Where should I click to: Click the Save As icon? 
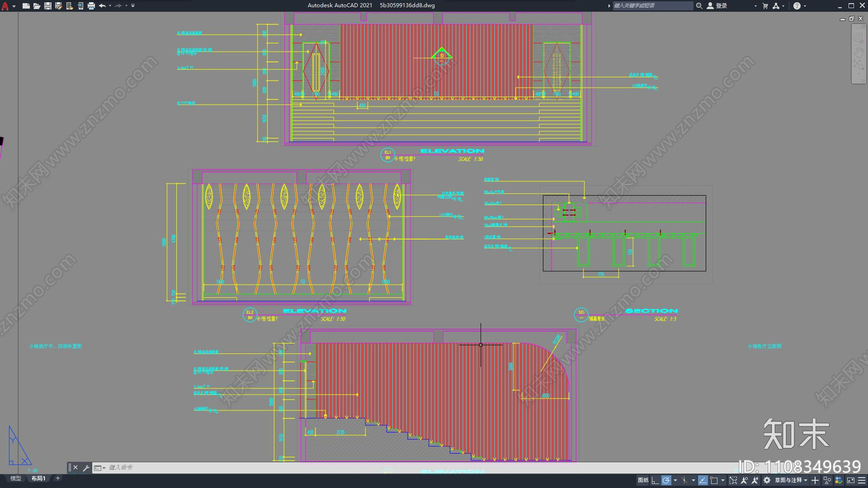tap(59, 6)
